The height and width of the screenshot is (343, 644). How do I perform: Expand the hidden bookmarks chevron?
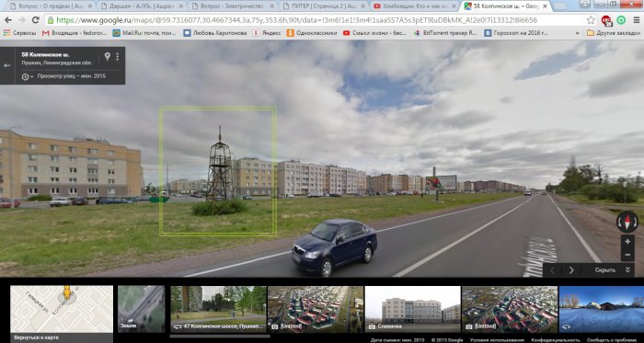(579, 33)
